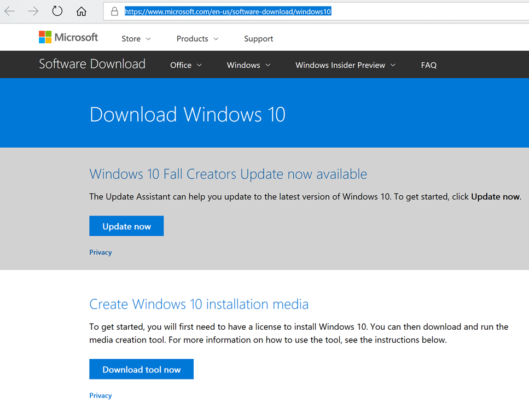The width and height of the screenshot is (529, 420).
Task: Open the Windows dropdown menu
Action: (x=248, y=65)
